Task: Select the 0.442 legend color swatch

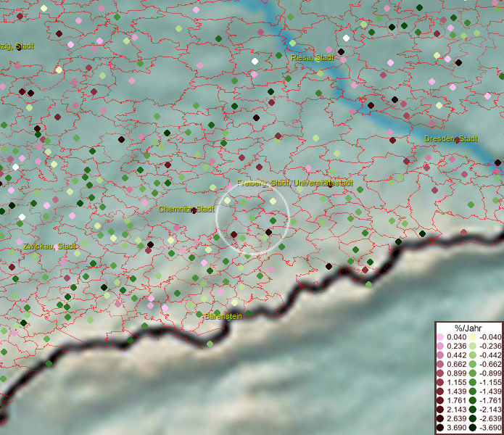Action: point(440,355)
